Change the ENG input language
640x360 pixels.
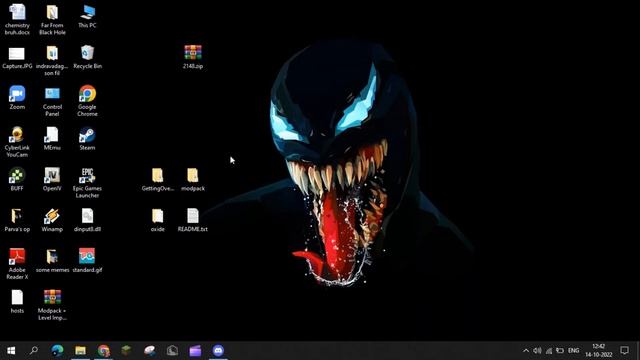(573, 351)
